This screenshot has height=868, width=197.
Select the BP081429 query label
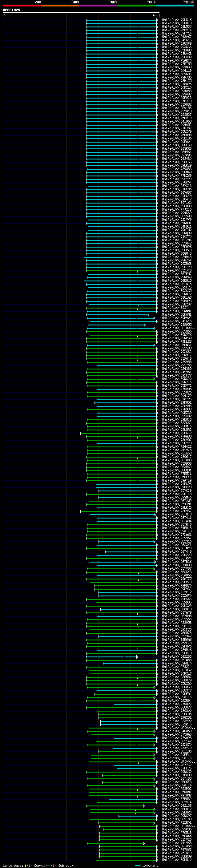11,10
